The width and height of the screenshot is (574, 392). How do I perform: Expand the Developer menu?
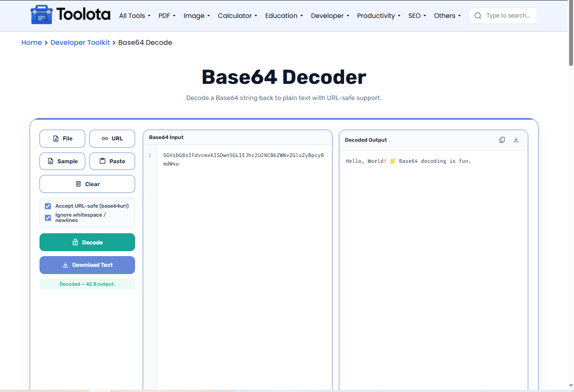[330, 16]
